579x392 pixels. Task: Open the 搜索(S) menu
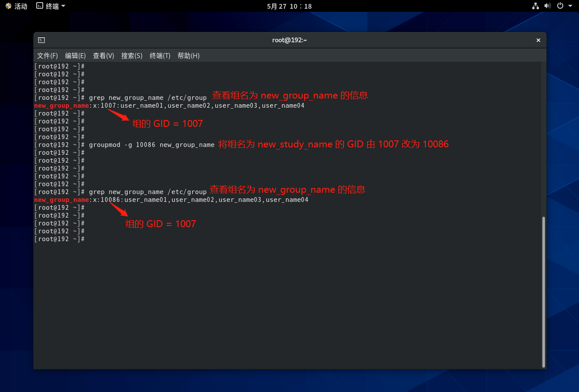pos(132,56)
